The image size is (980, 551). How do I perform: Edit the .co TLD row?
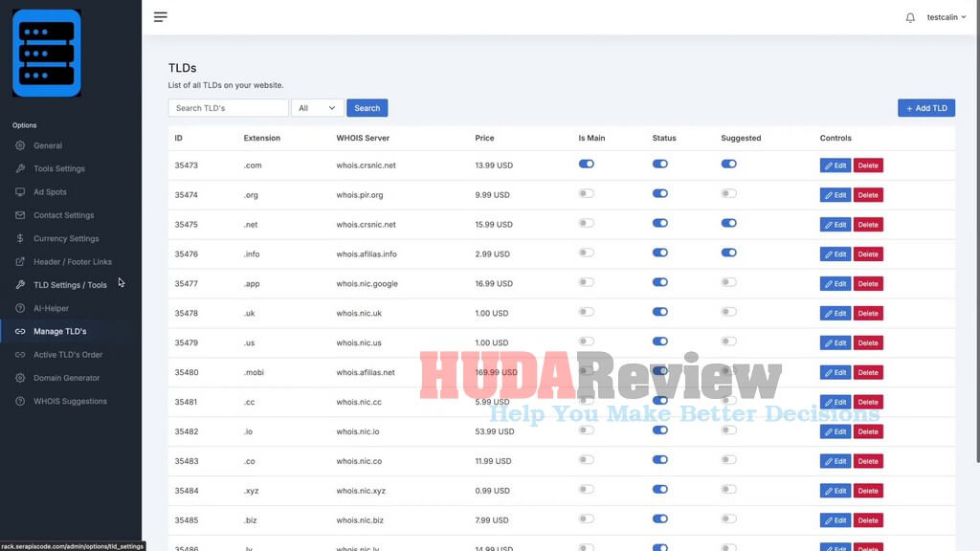(835, 461)
